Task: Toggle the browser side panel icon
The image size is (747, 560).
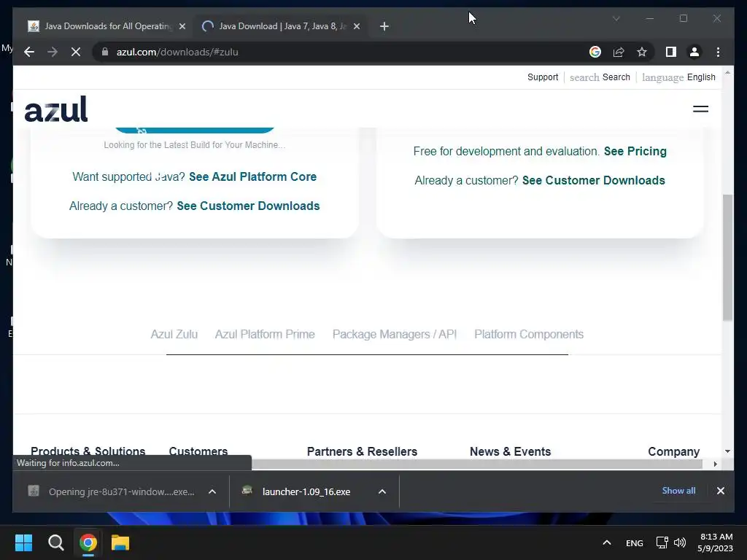Action: coord(671,52)
